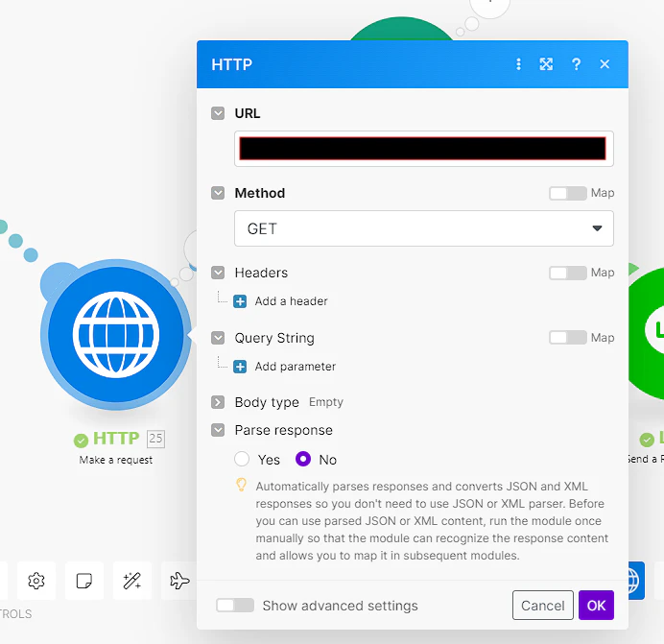Click the plus icon to add a header
The width and height of the screenshot is (664, 644).
(x=240, y=301)
